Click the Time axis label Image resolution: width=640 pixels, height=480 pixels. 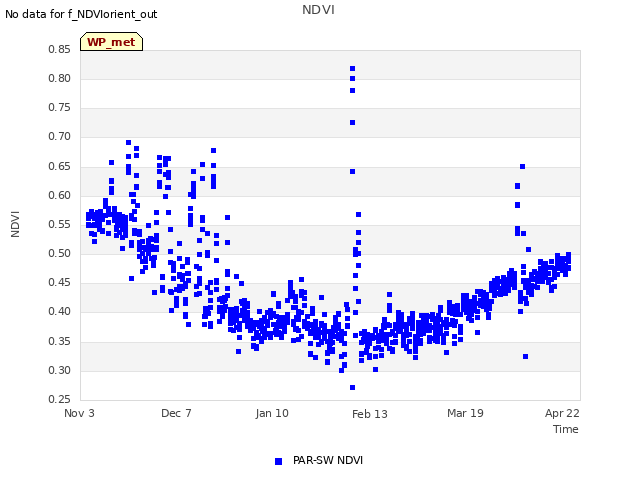coord(566,429)
